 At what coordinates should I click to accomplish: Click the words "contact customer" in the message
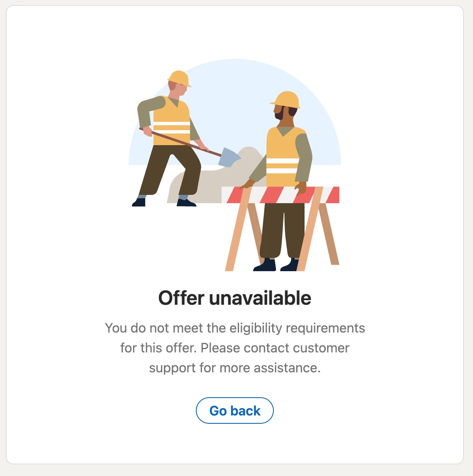click(x=297, y=348)
